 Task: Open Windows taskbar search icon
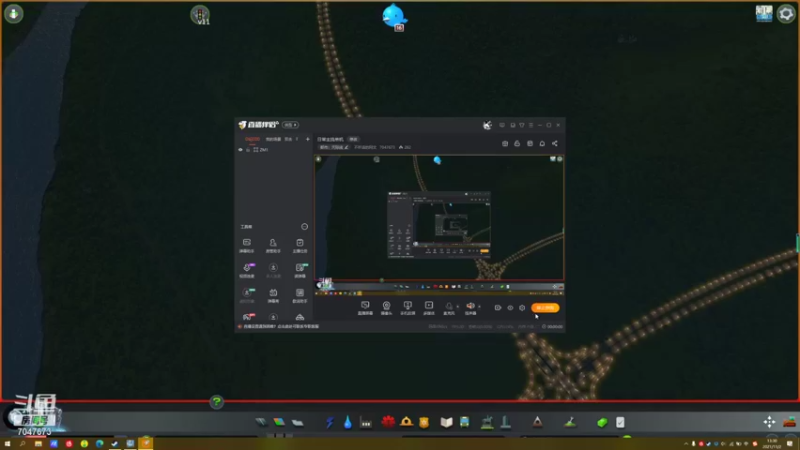click(x=22, y=444)
